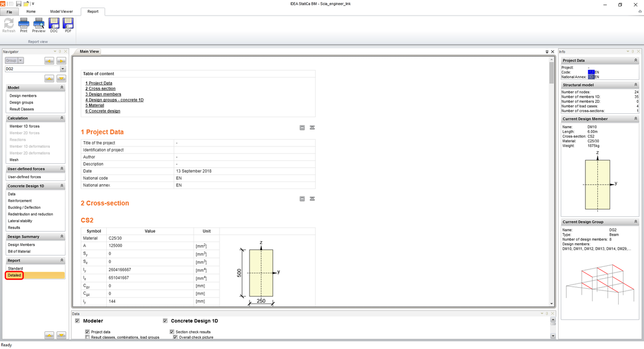Export report using the PDF icon
The image size is (644, 349).
click(68, 24)
